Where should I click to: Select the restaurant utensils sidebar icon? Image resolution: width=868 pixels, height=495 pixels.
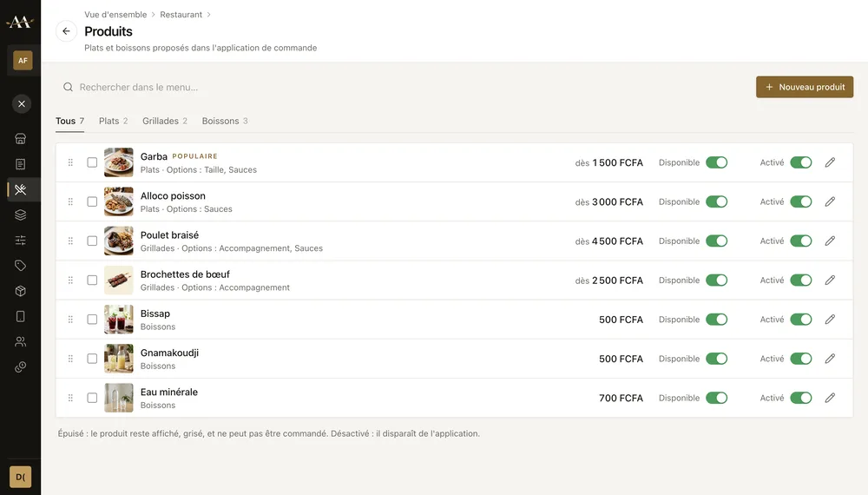(21, 189)
